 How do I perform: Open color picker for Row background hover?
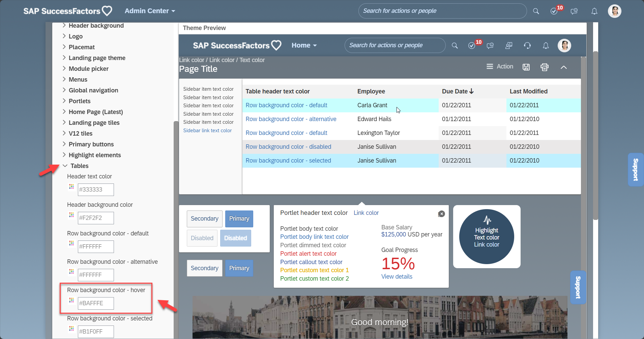tap(71, 300)
